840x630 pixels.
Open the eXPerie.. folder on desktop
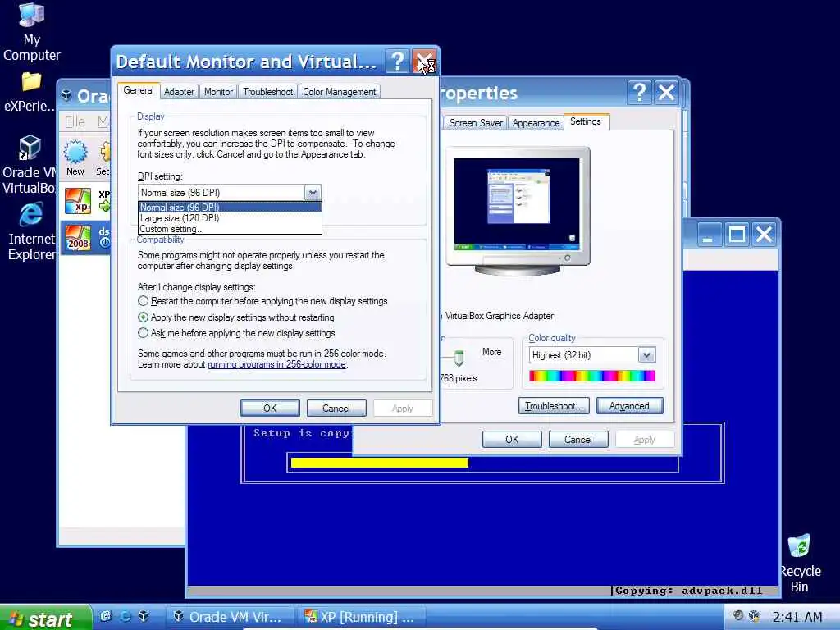30,92
